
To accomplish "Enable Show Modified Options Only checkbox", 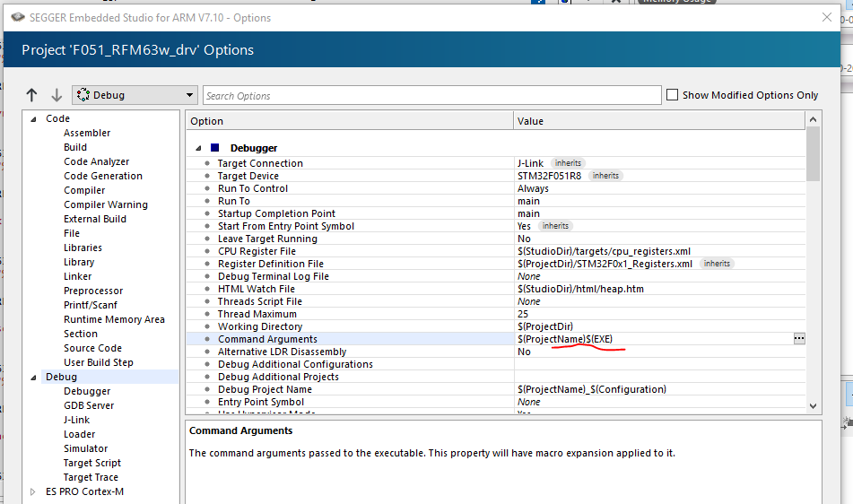I will [673, 95].
